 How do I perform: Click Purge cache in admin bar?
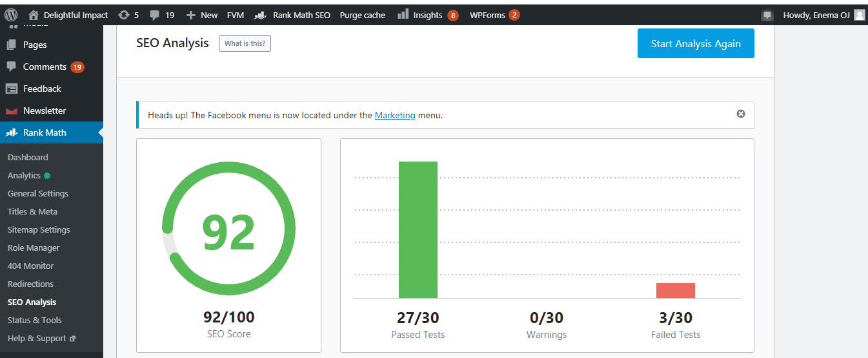pyautogui.click(x=363, y=15)
